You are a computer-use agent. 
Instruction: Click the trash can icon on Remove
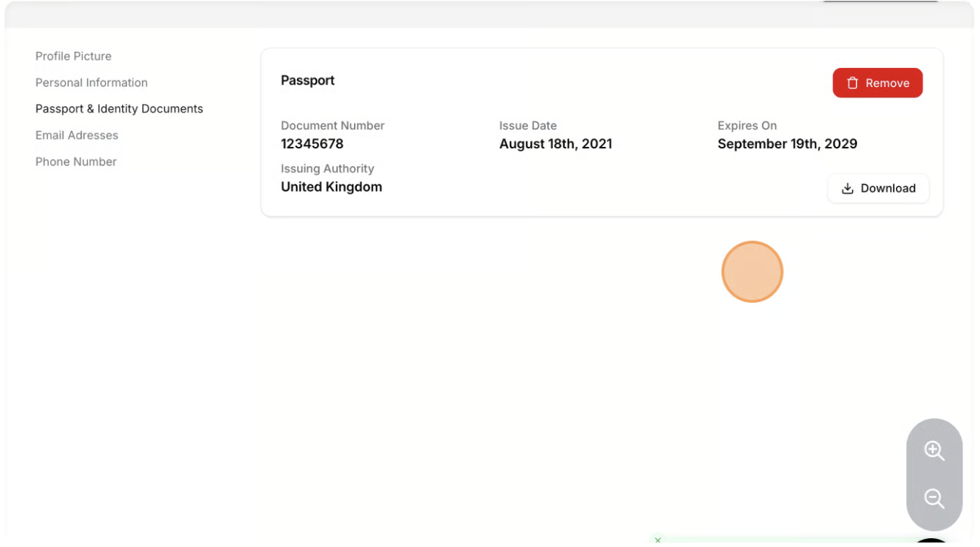click(x=852, y=83)
